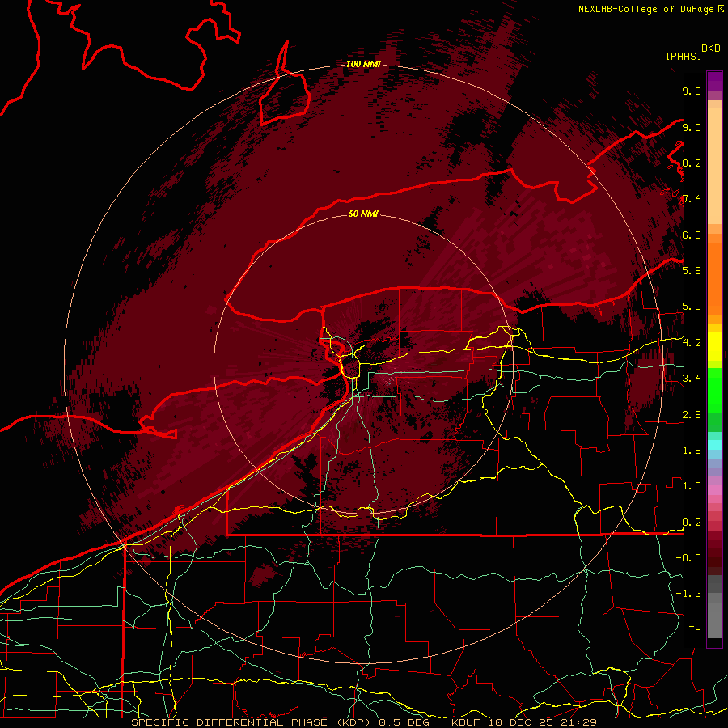Click the bright green segment of the color bar

click(714, 390)
